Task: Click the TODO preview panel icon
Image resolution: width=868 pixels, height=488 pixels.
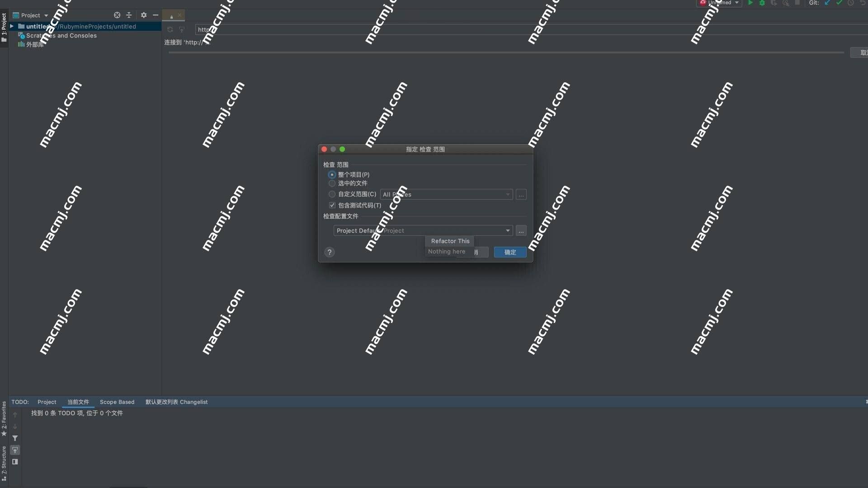Action: 15,462
